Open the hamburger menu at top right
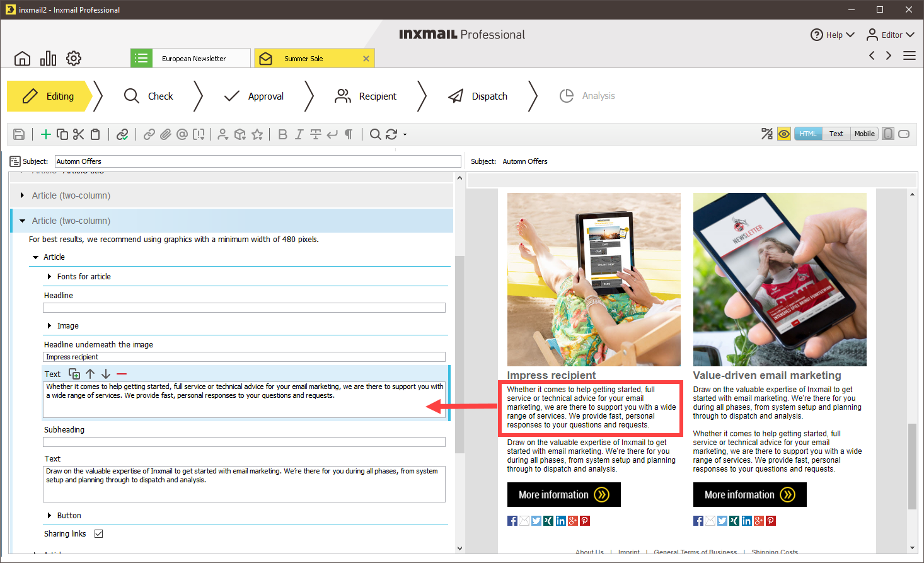 click(x=910, y=55)
